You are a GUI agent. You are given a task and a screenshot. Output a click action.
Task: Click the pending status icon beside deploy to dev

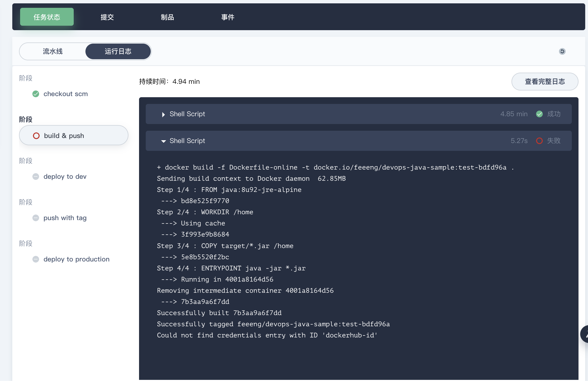point(35,177)
